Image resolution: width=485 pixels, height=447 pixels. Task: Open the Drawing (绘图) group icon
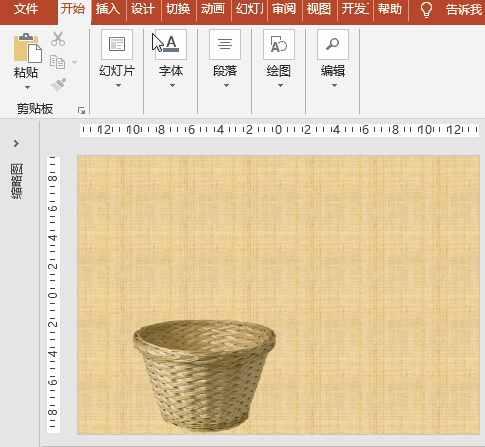tap(279, 44)
